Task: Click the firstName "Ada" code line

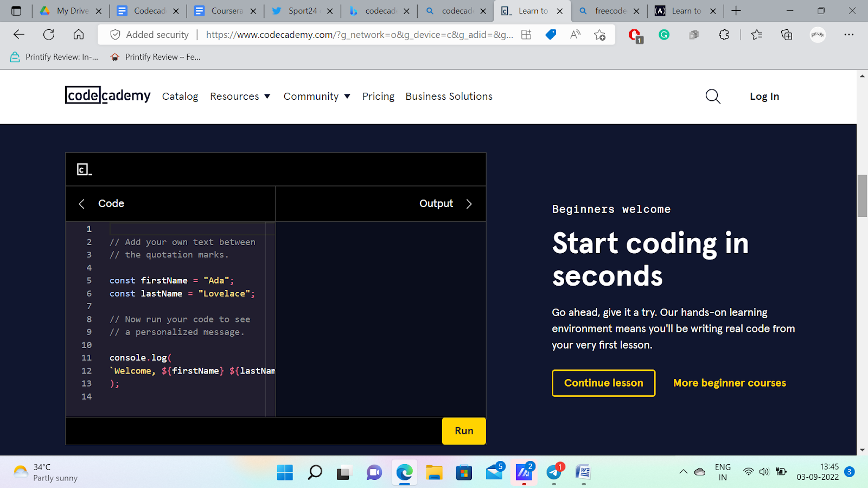Action: click(171, 280)
